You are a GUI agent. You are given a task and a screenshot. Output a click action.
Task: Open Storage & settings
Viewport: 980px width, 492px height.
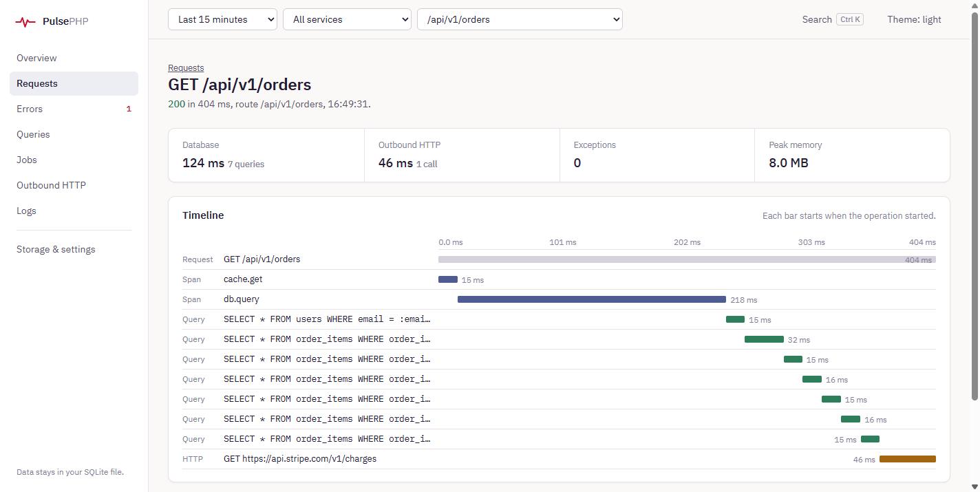(x=74, y=249)
